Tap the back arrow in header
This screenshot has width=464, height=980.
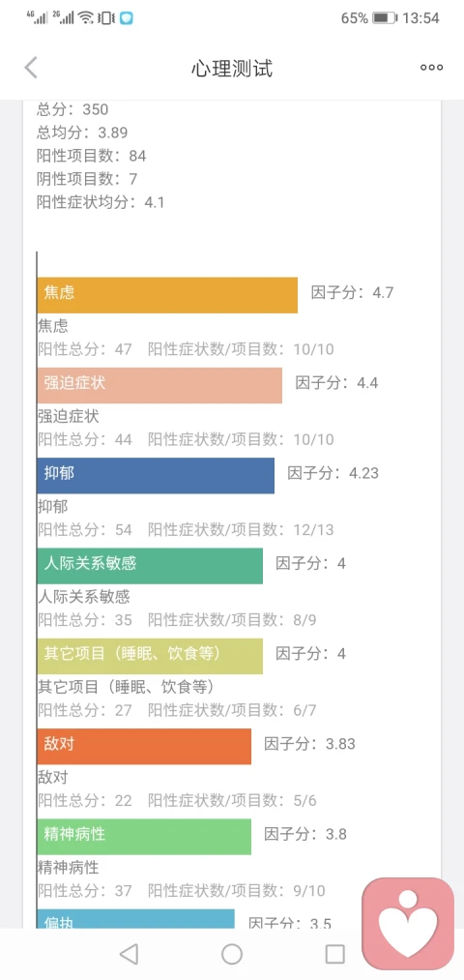[31, 68]
